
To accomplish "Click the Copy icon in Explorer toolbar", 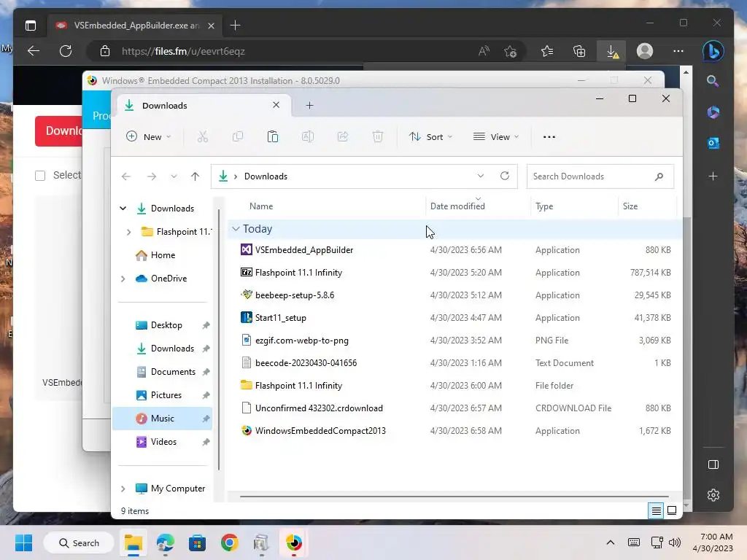I will pyautogui.click(x=237, y=137).
